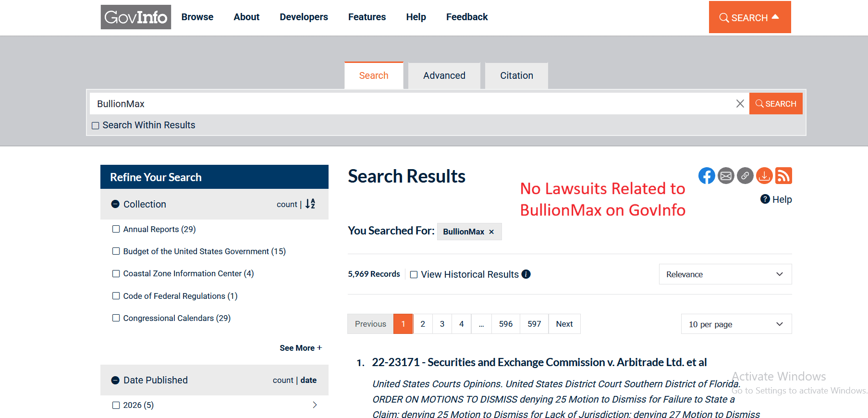Open the Developers menu
Viewport: 868px width, 418px height.
click(x=304, y=17)
